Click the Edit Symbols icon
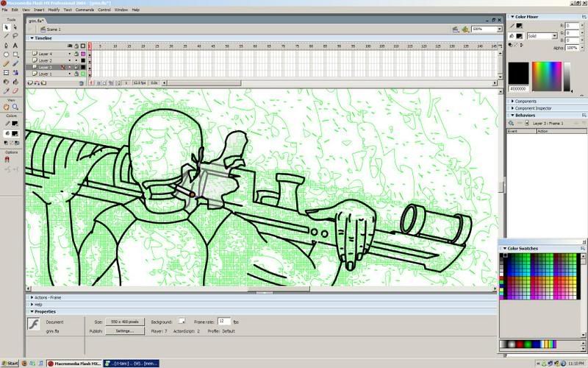Screen dimensions: 588x368 click(x=465, y=29)
